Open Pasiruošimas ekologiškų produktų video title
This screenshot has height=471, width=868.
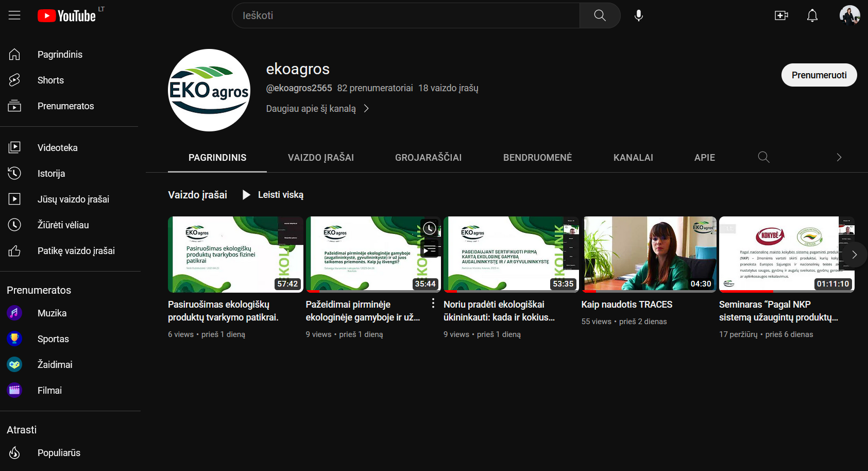[223, 311]
